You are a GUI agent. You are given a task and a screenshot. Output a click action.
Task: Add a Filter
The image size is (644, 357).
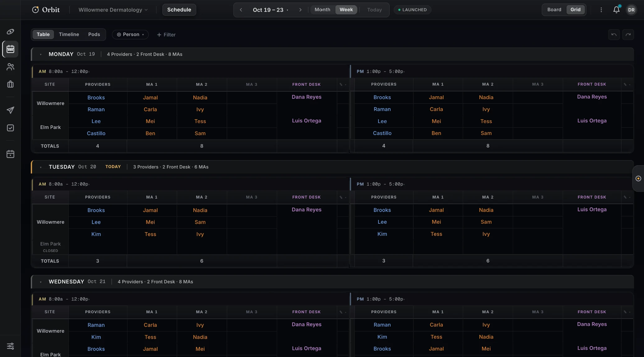pyautogui.click(x=166, y=35)
